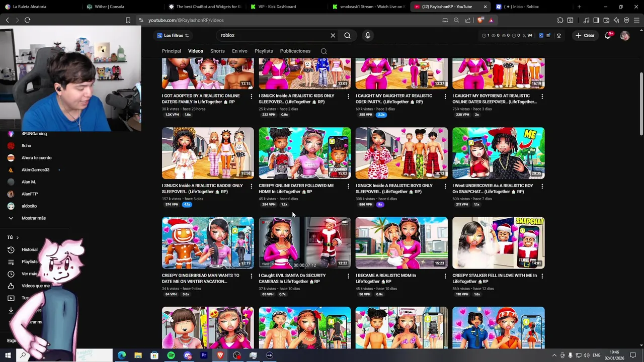Go back with the browser back arrow

[7, 20]
